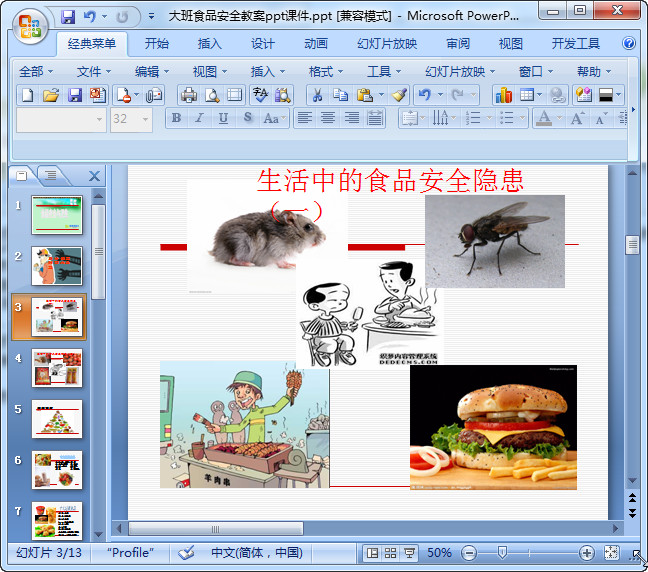Open the 格式 menu
648x572 pixels.
(x=326, y=72)
